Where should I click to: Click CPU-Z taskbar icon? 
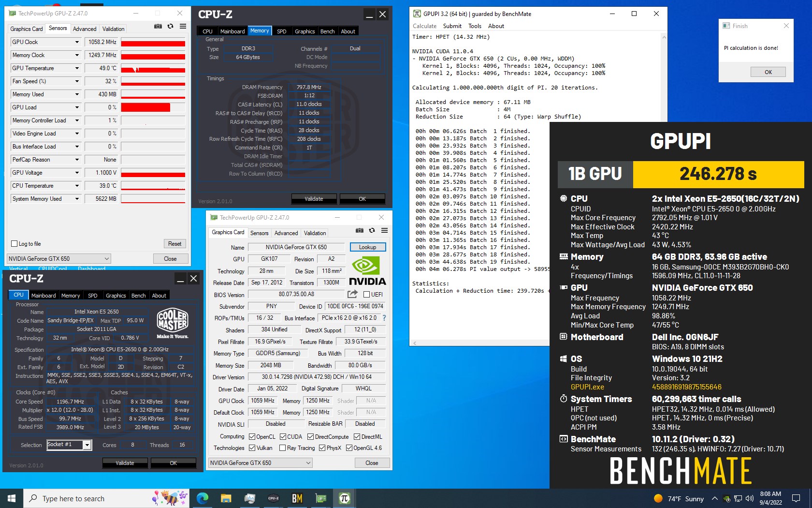pos(273,498)
